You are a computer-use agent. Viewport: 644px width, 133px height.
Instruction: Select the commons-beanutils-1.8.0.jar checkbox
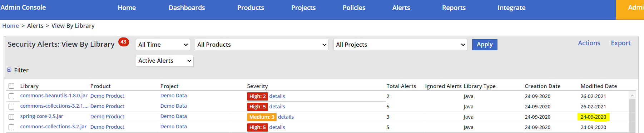tap(11, 96)
